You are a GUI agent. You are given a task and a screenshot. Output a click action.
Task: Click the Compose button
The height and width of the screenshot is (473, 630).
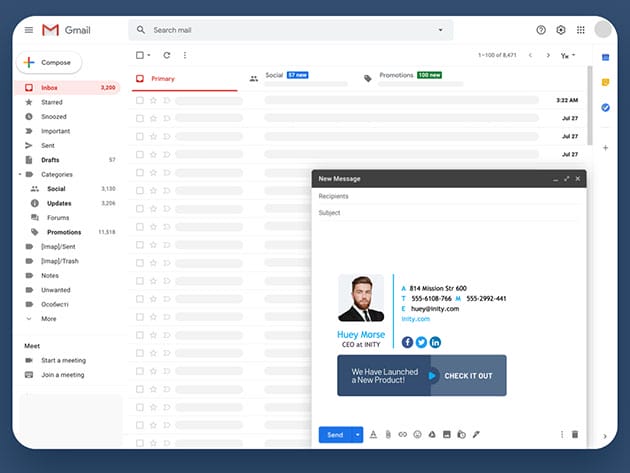pos(48,62)
